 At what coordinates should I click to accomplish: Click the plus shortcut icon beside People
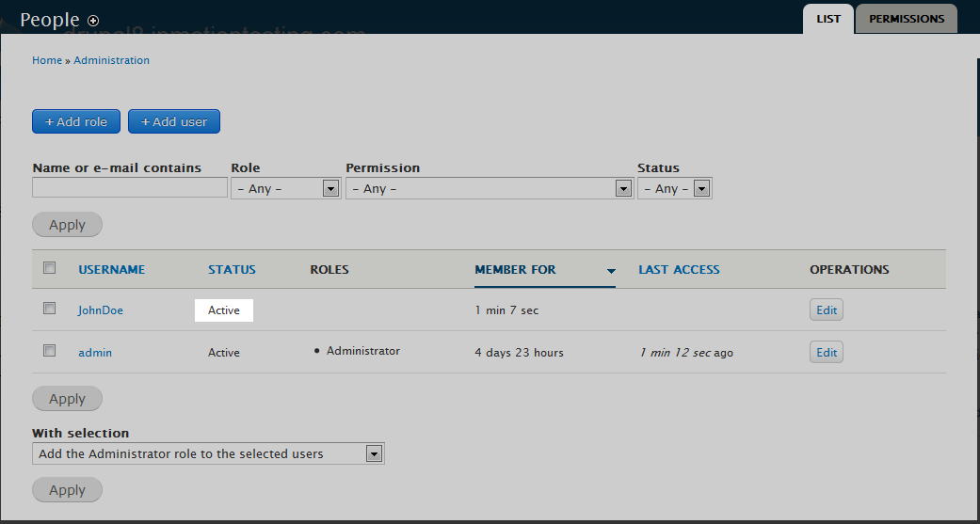point(93,21)
